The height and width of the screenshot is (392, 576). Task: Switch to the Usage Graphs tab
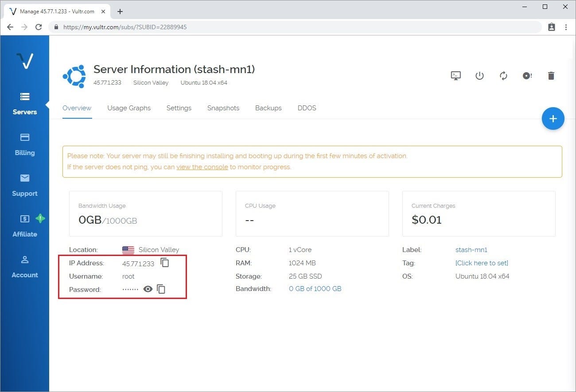(129, 108)
